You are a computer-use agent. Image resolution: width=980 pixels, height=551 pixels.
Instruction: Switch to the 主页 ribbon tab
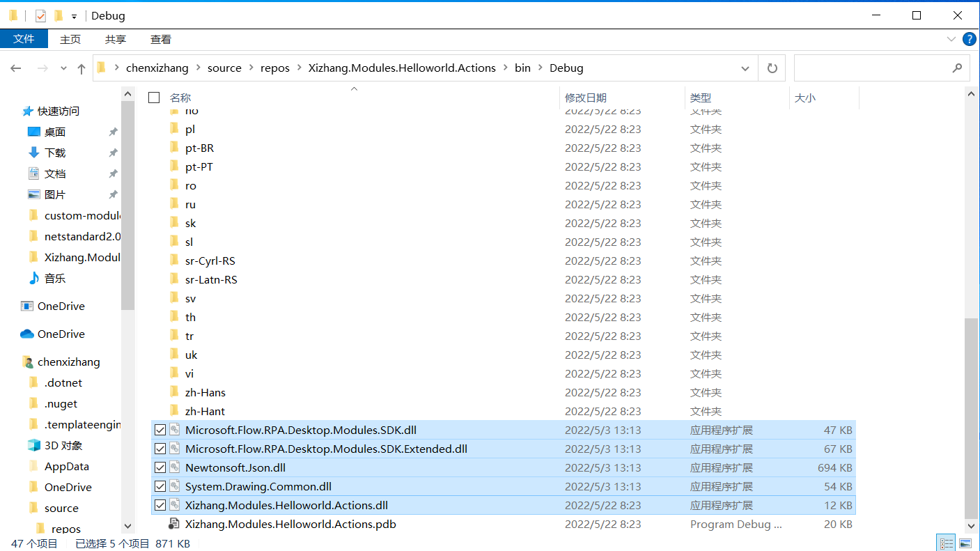click(x=70, y=40)
